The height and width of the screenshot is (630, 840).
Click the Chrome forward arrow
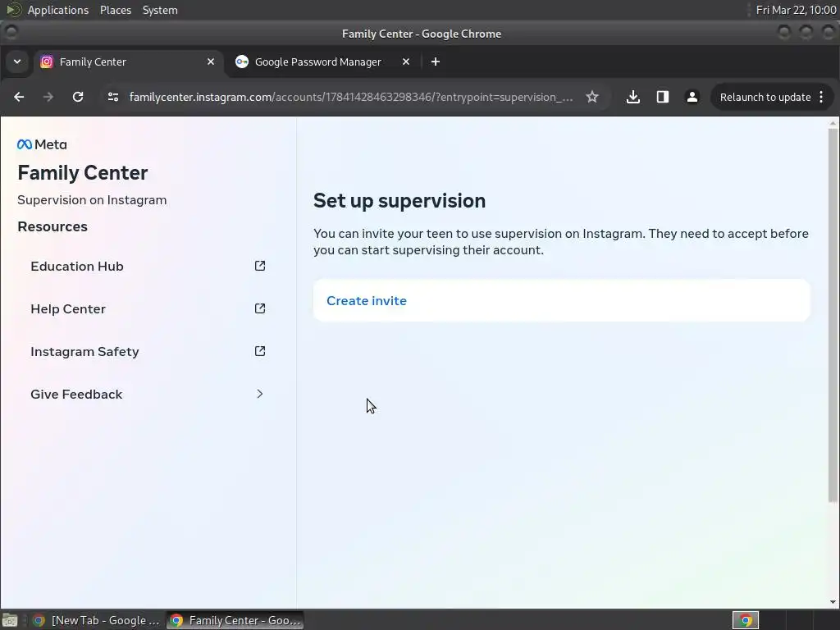coord(48,97)
